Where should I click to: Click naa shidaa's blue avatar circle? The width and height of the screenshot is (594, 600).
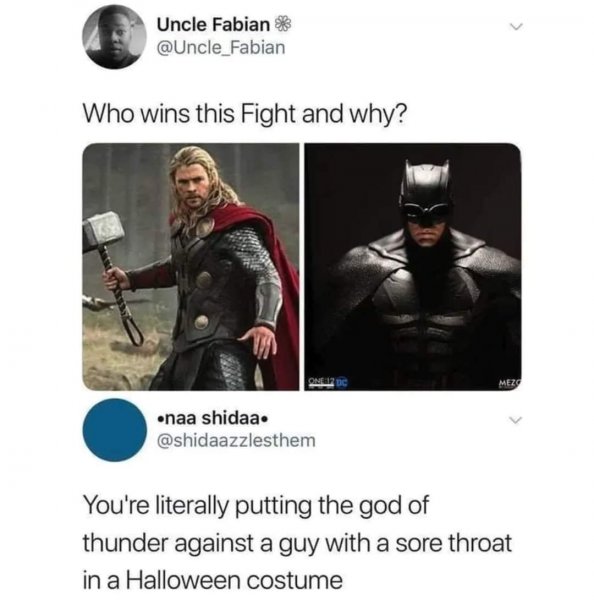tap(114, 430)
